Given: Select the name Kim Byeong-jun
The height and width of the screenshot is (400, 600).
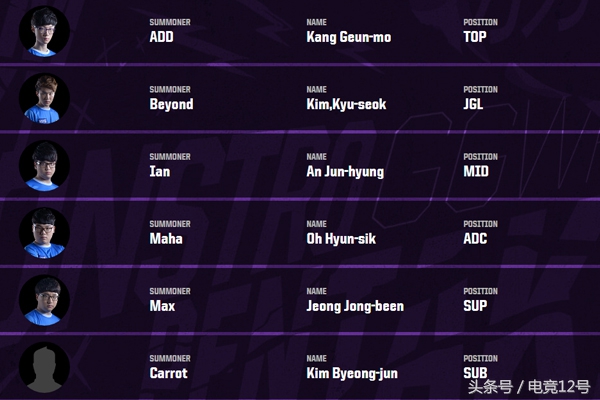Looking at the screenshot, I should pyautogui.click(x=350, y=373).
